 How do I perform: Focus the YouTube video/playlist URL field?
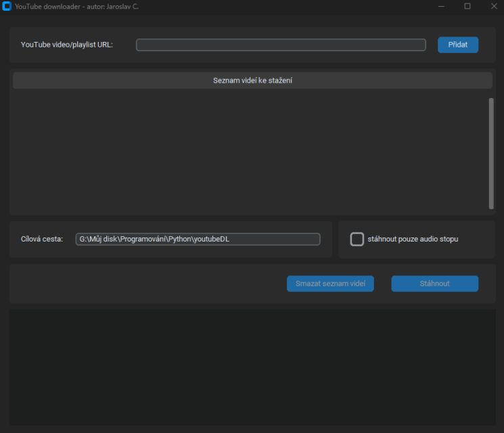click(x=281, y=45)
